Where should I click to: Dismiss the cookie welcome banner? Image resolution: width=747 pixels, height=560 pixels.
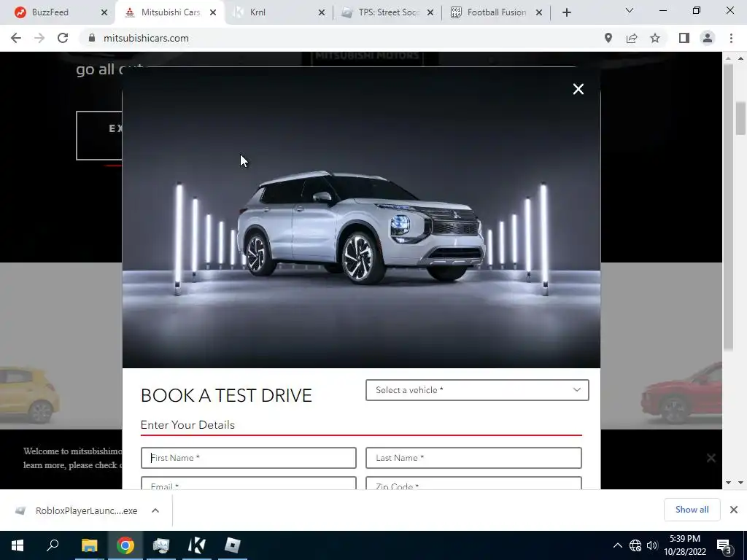pyautogui.click(x=711, y=458)
